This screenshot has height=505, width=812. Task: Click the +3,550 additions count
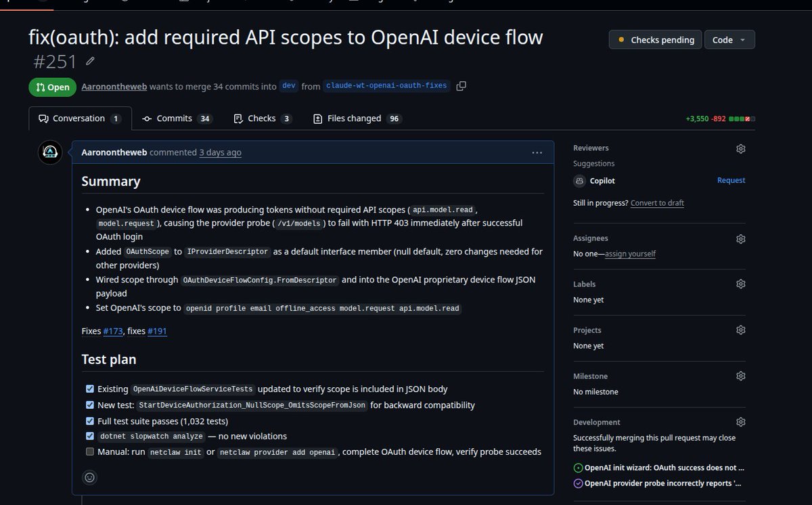pyautogui.click(x=697, y=118)
